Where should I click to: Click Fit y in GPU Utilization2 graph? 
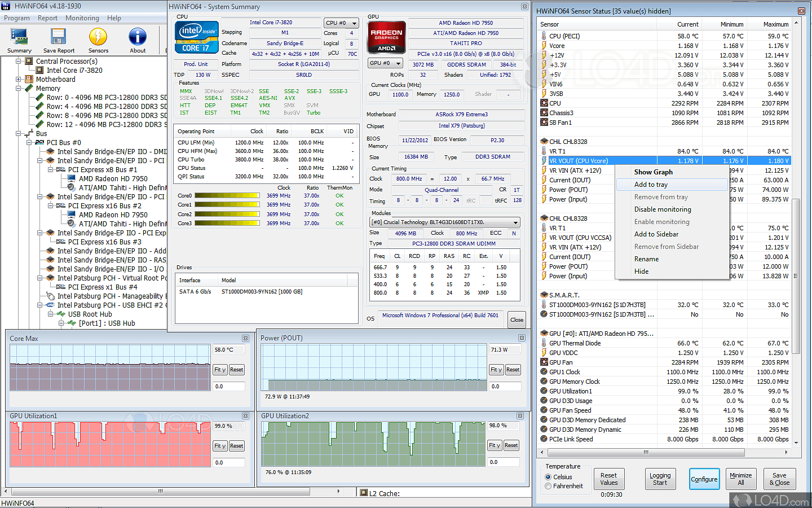[x=495, y=445]
